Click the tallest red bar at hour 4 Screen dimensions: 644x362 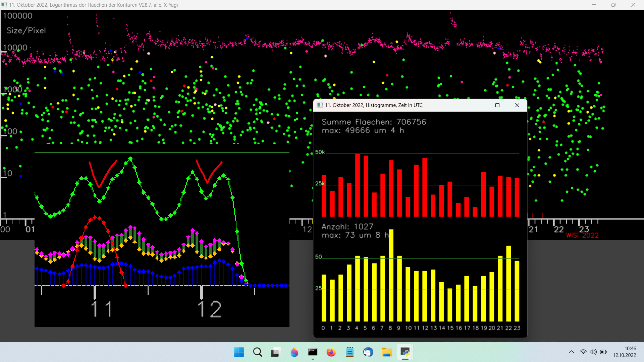(x=358, y=185)
